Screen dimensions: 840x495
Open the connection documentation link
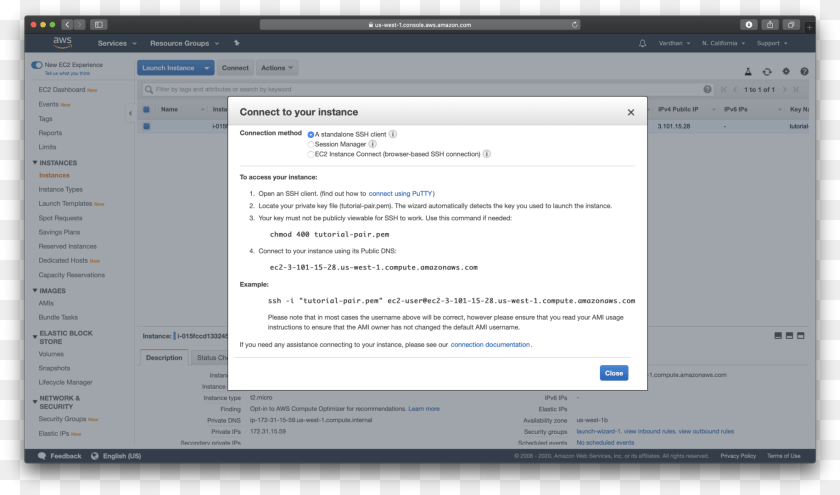490,344
